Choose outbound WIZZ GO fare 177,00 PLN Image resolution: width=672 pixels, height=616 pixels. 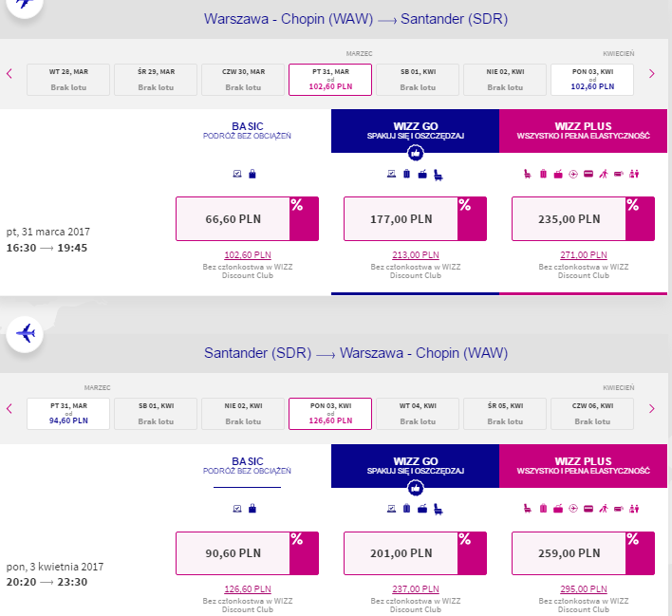click(x=416, y=218)
